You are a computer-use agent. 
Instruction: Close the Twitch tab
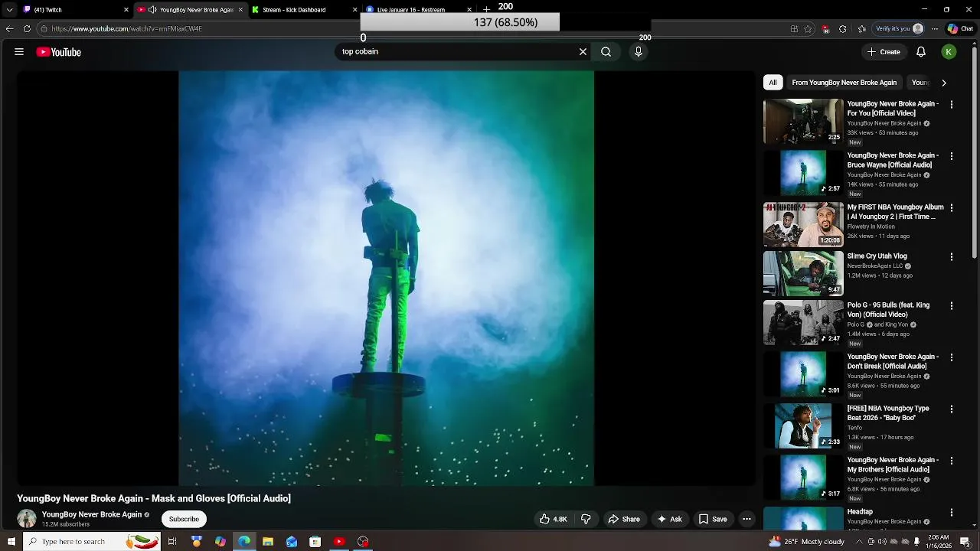[126, 10]
